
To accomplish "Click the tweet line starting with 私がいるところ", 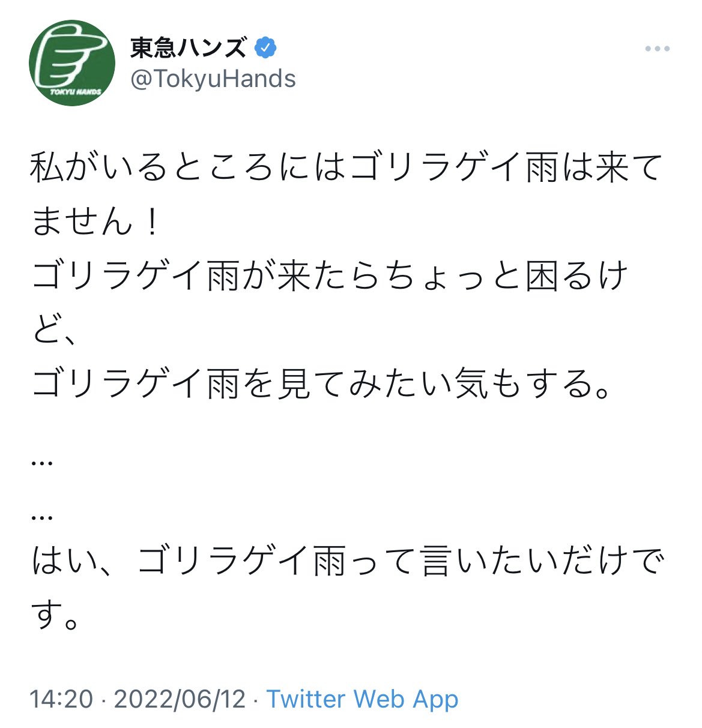I will pyautogui.click(x=346, y=167).
